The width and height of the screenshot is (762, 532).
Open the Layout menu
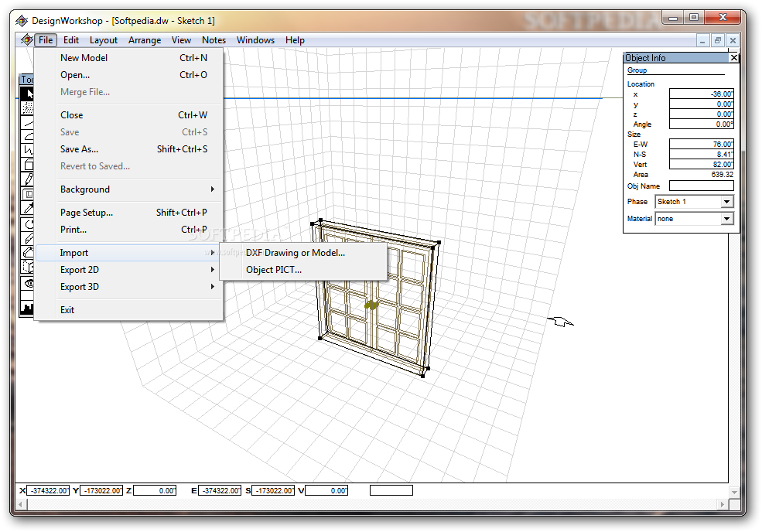pyautogui.click(x=104, y=40)
